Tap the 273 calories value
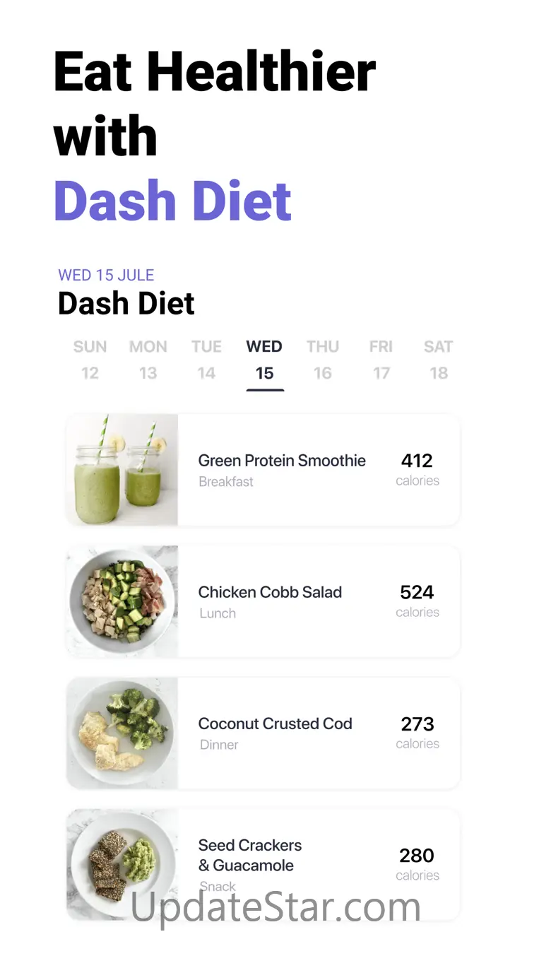This screenshot has height=980, width=551. (417, 724)
